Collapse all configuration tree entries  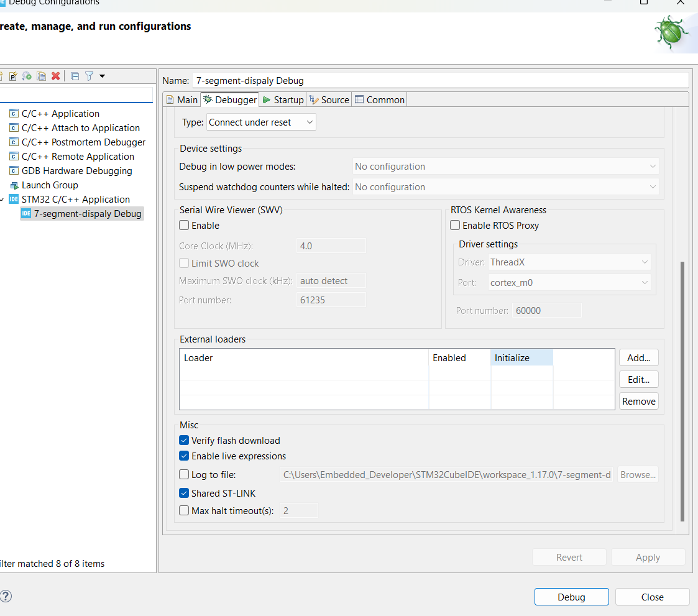(74, 76)
